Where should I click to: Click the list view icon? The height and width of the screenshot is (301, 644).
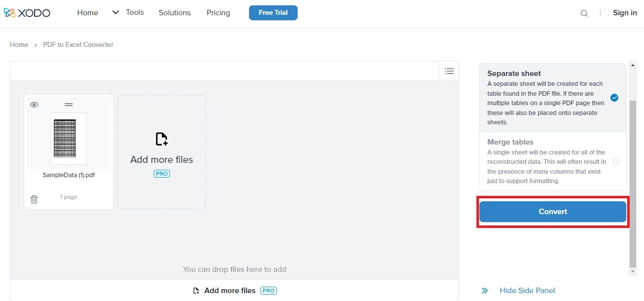click(449, 71)
